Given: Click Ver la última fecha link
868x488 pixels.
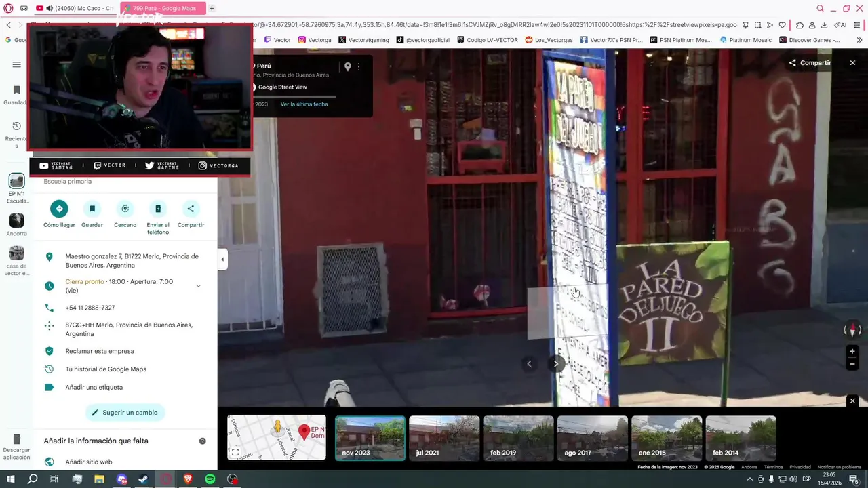Looking at the screenshot, I should coord(304,104).
